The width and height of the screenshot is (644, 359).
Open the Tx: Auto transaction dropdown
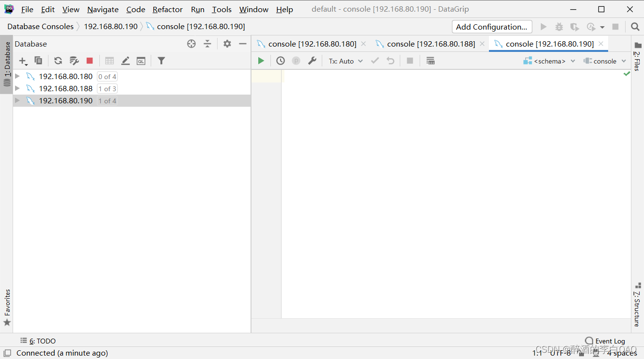(x=345, y=61)
